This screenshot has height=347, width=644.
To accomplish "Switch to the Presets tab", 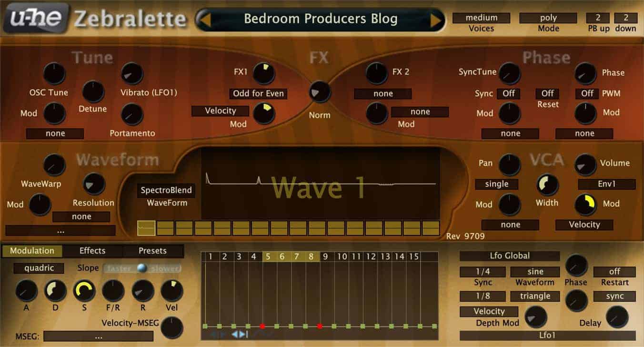I will coord(152,251).
